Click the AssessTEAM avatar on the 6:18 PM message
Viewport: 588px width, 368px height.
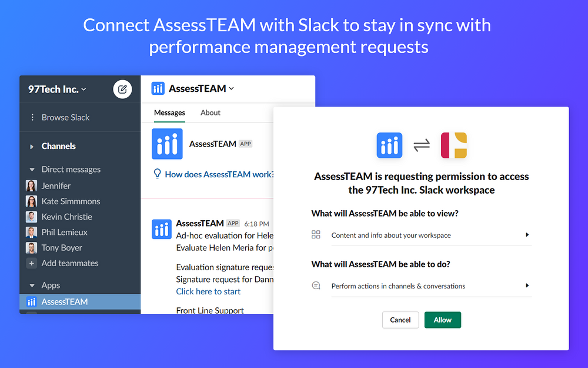click(162, 230)
